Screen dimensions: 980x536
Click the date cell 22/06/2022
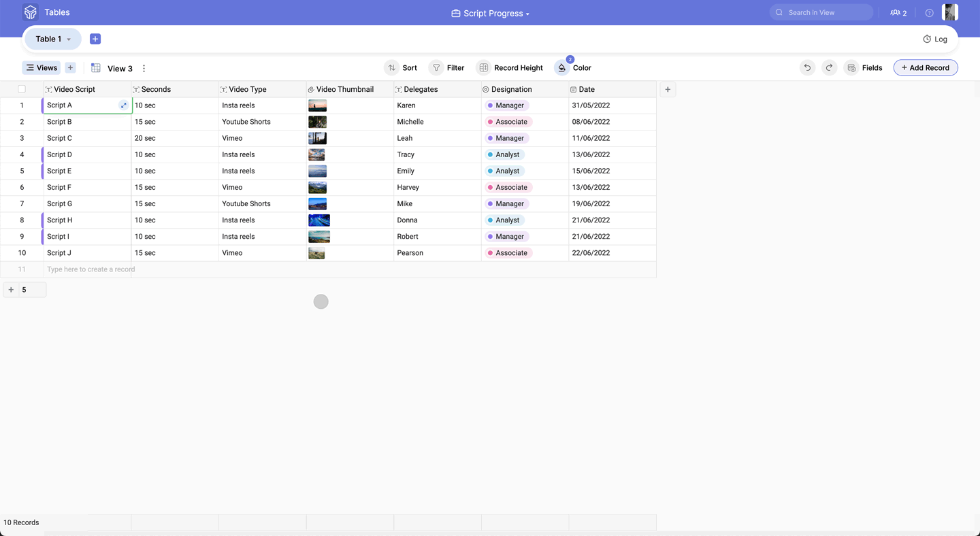pos(612,252)
